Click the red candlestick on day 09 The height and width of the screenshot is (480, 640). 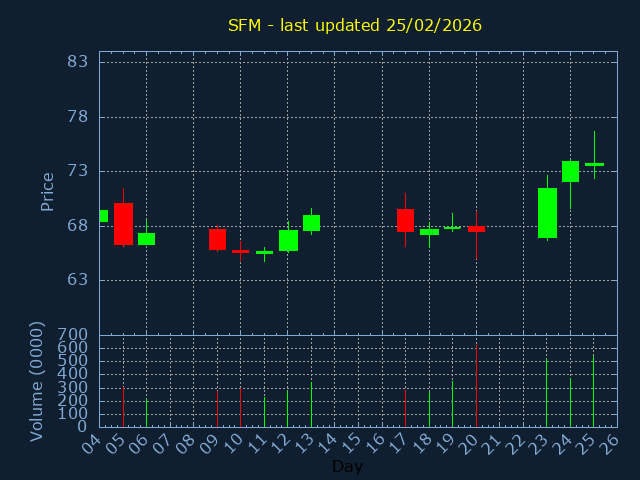217,239
